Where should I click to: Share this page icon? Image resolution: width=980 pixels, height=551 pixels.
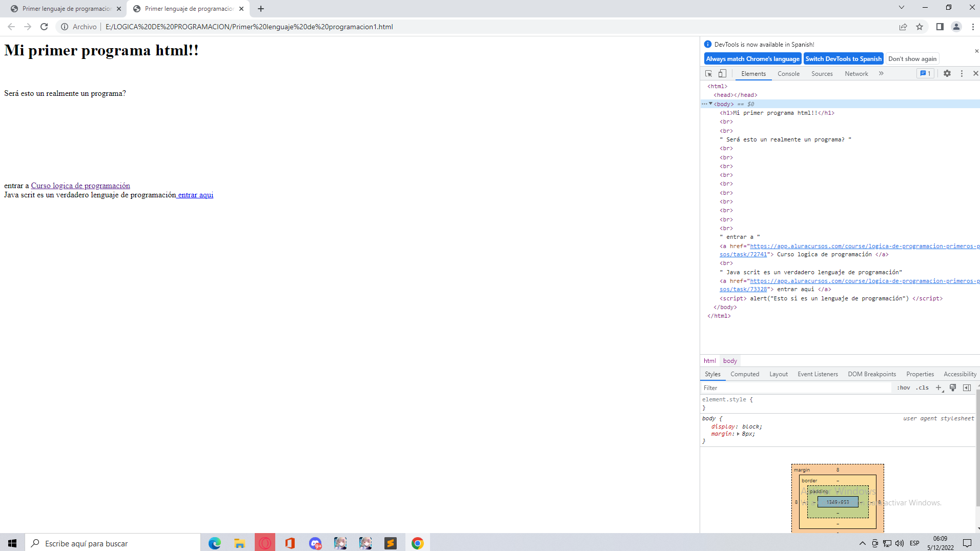click(903, 27)
